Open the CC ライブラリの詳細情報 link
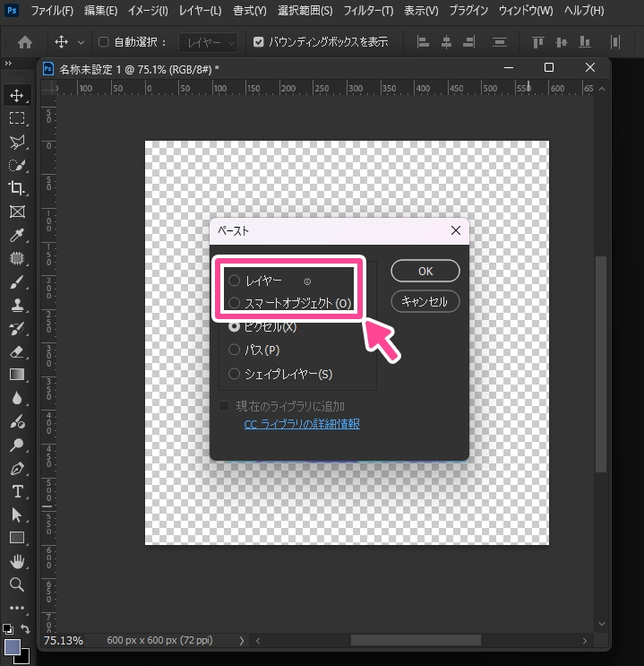The width and height of the screenshot is (644, 666). (x=302, y=424)
